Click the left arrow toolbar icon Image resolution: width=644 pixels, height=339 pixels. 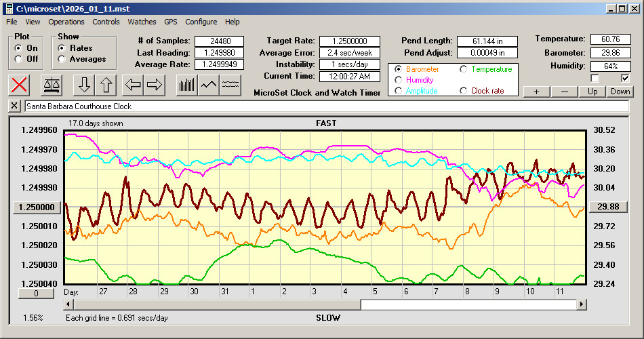click(133, 85)
